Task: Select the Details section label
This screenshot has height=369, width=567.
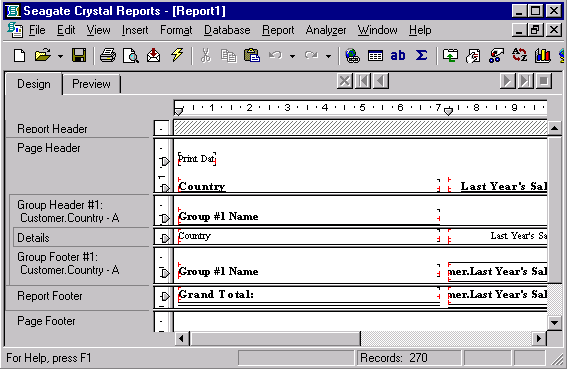Action: (33, 238)
